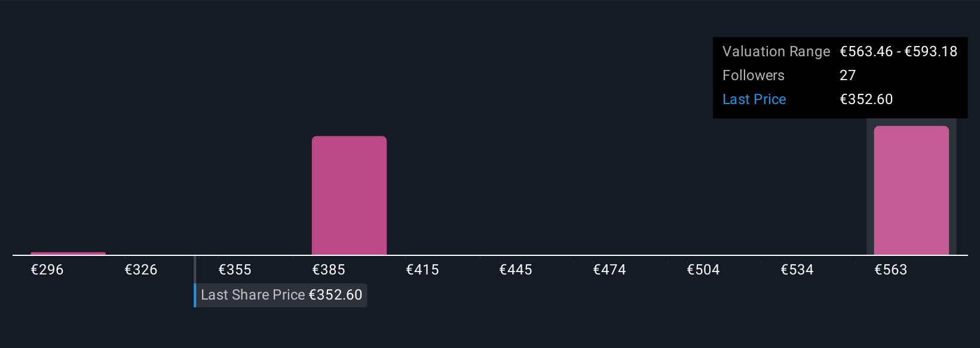Image resolution: width=980 pixels, height=348 pixels.
Task: Select the highlighted pink bar at €563
Action: (911, 191)
